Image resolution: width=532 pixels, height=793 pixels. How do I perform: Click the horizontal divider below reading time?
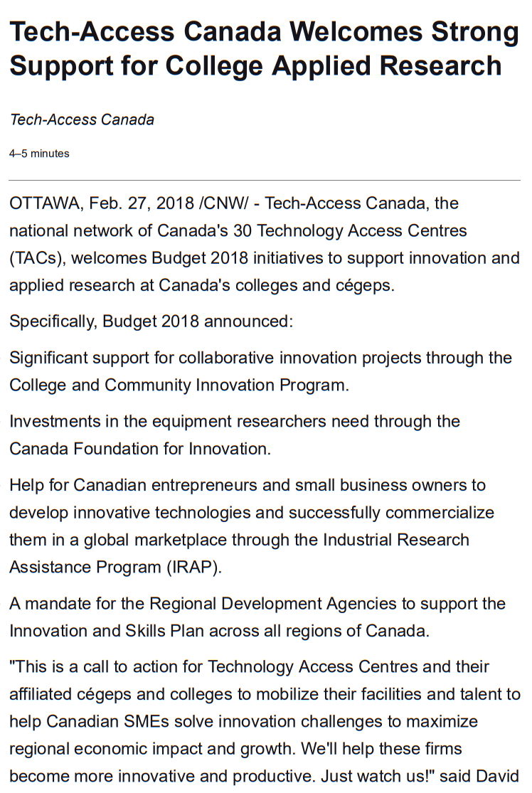pos(265,181)
